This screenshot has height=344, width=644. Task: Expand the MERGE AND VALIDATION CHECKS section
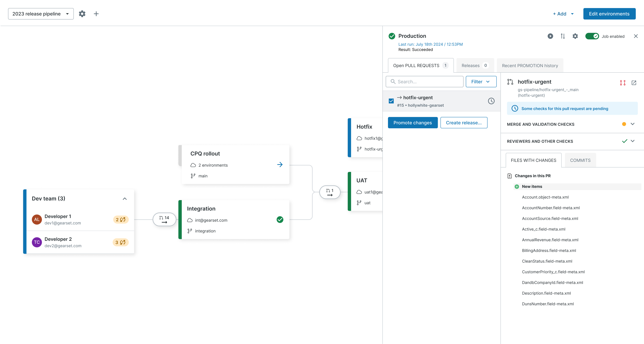(633, 124)
